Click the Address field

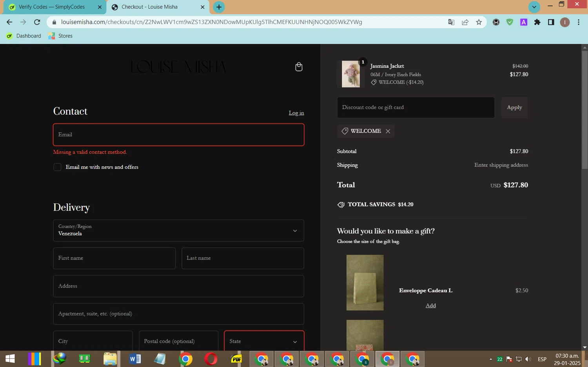[179, 286]
